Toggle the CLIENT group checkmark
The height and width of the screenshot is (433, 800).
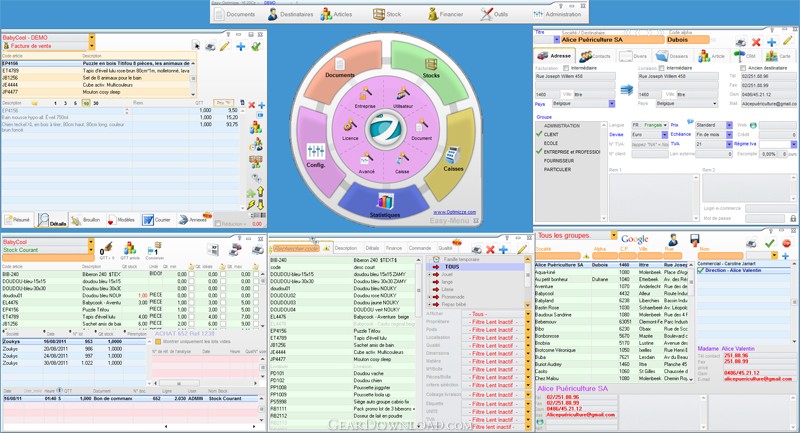(539, 134)
